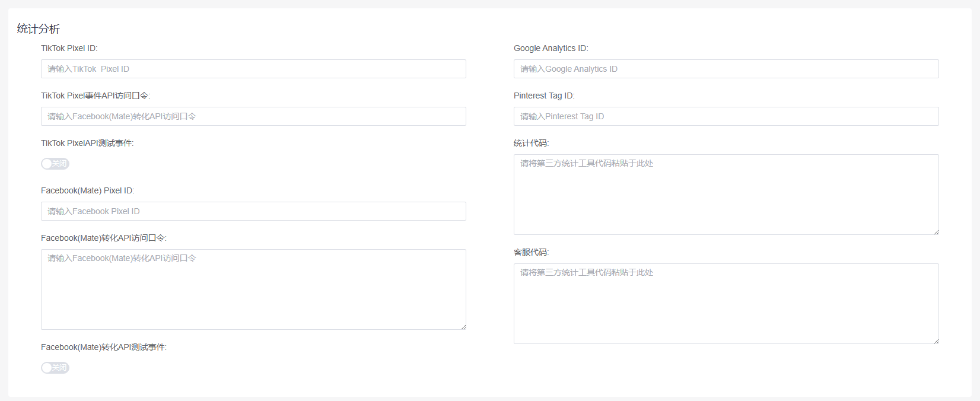Click the 'Facebook(Mate) Pixel ID:' label text
This screenshot has height=401, width=980.
[87, 190]
